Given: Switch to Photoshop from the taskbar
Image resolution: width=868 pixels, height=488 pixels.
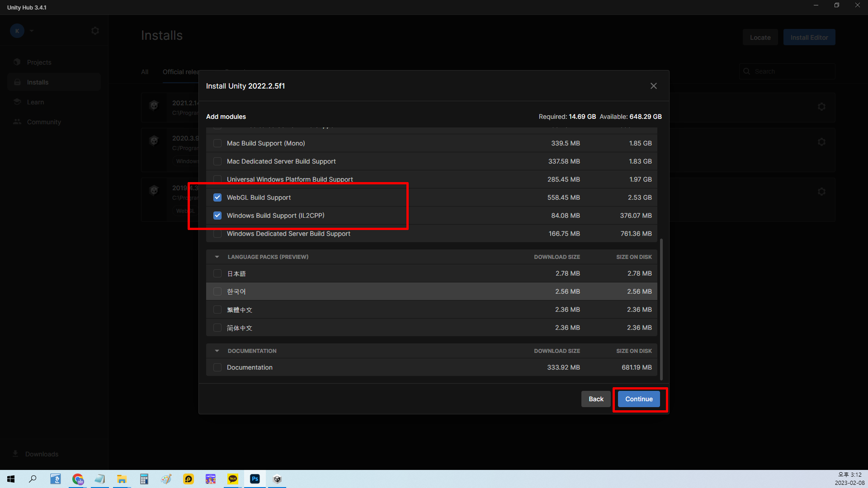Looking at the screenshot, I should pyautogui.click(x=255, y=479).
